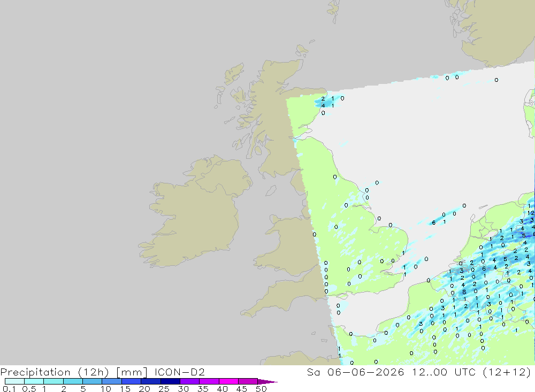Screen dimensions: 535x392
Task: Click the legend's purple arrow tip
Action: pyautogui.click(x=267, y=382)
